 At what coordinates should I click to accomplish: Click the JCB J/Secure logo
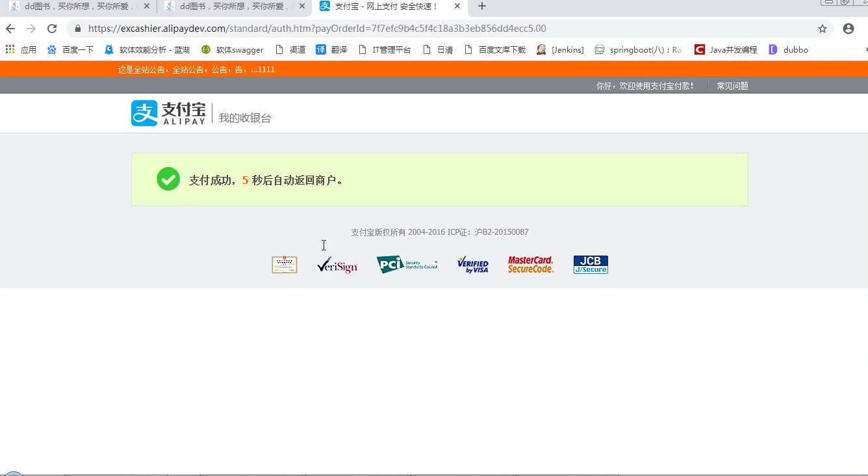coord(591,265)
